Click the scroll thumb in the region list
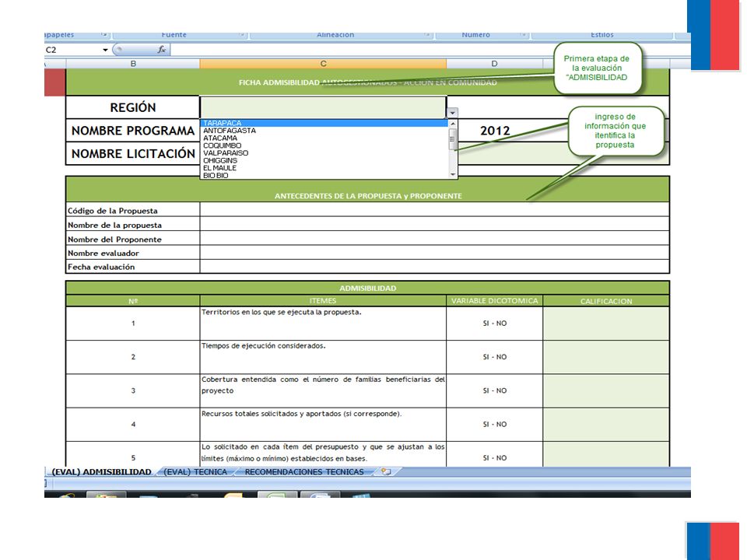The image size is (747, 560). click(x=453, y=140)
